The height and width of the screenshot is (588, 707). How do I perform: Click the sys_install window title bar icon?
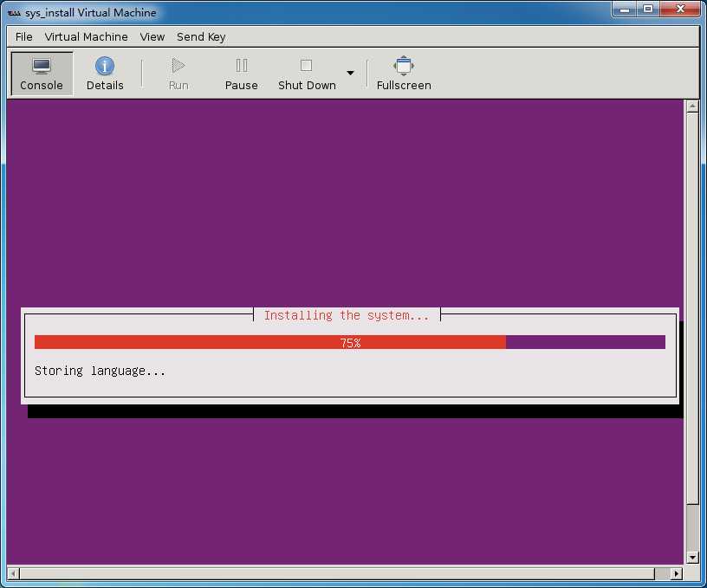pos(14,13)
